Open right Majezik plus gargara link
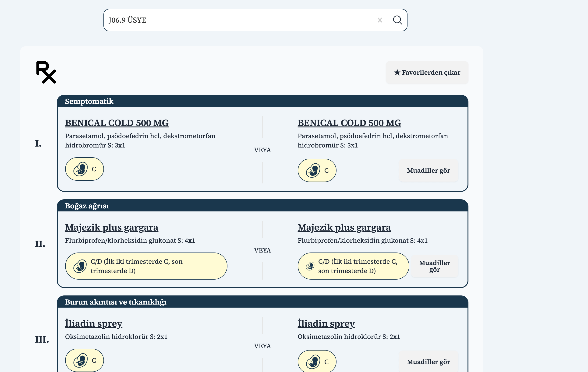This screenshot has height=372, width=588. (x=344, y=228)
